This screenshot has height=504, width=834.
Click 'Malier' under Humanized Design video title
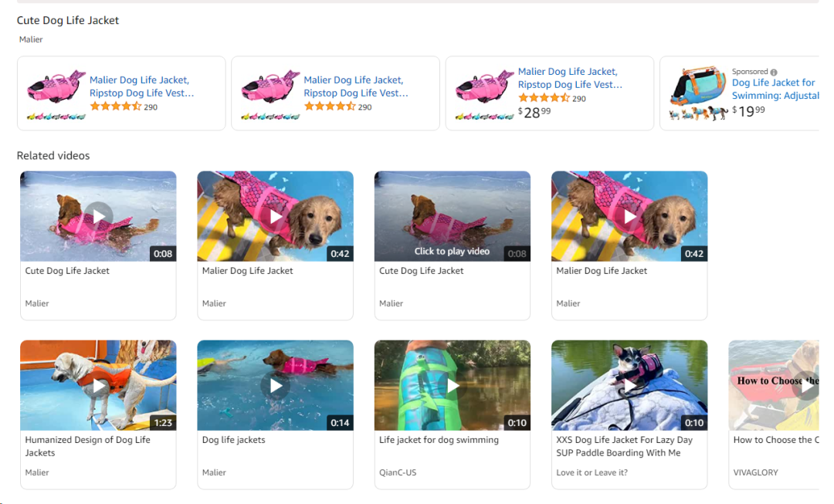37,472
